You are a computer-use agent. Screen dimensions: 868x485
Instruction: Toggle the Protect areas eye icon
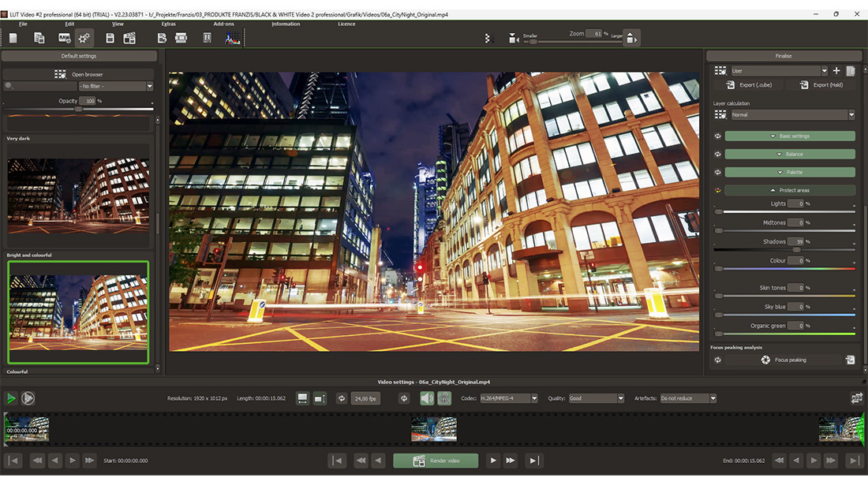tap(716, 190)
